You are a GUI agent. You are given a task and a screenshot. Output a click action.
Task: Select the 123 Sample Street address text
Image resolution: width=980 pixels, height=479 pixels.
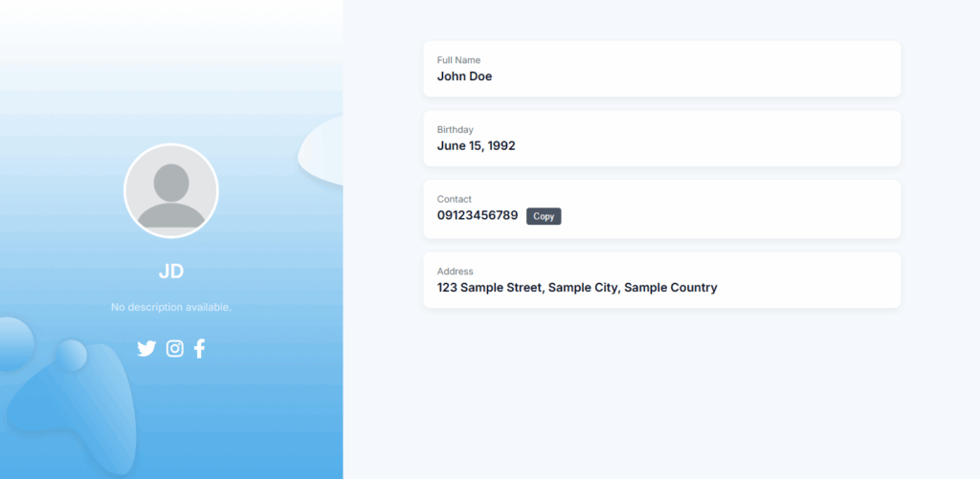577,288
